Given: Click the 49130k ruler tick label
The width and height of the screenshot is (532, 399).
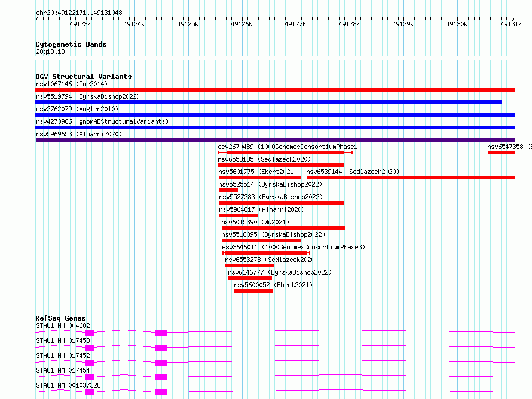Looking at the screenshot, I should [457, 24].
